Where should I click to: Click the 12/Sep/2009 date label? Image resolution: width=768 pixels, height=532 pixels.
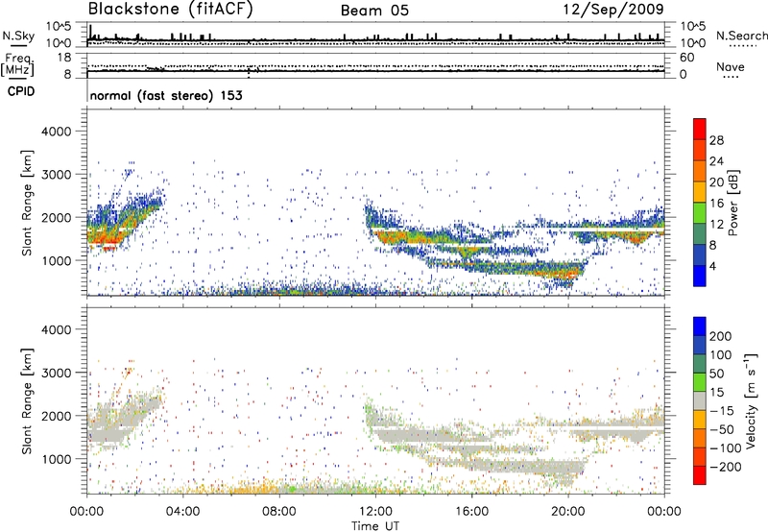(613, 9)
